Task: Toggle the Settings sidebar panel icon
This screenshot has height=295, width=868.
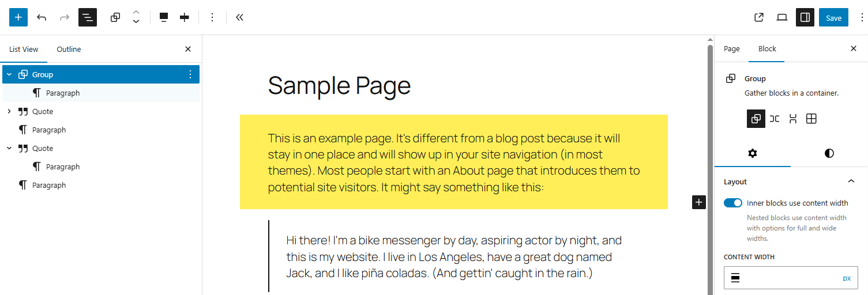Action: (x=805, y=17)
